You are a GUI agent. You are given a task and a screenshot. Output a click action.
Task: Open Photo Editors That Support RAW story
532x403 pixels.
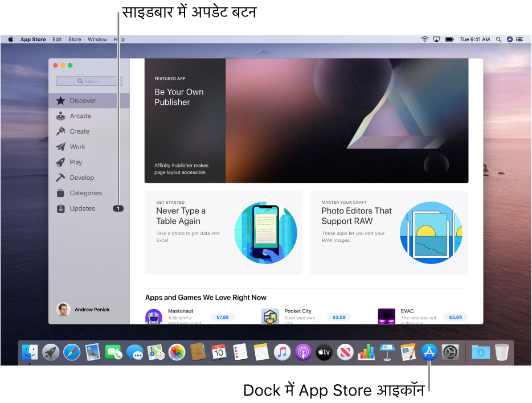389,232
